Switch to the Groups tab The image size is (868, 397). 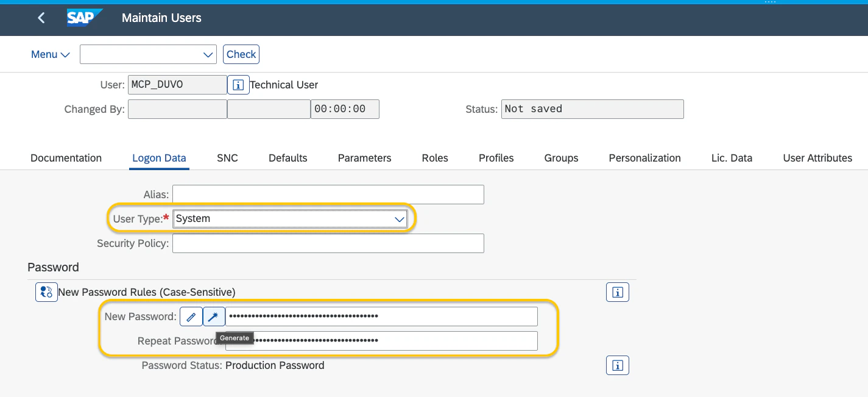pos(561,158)
